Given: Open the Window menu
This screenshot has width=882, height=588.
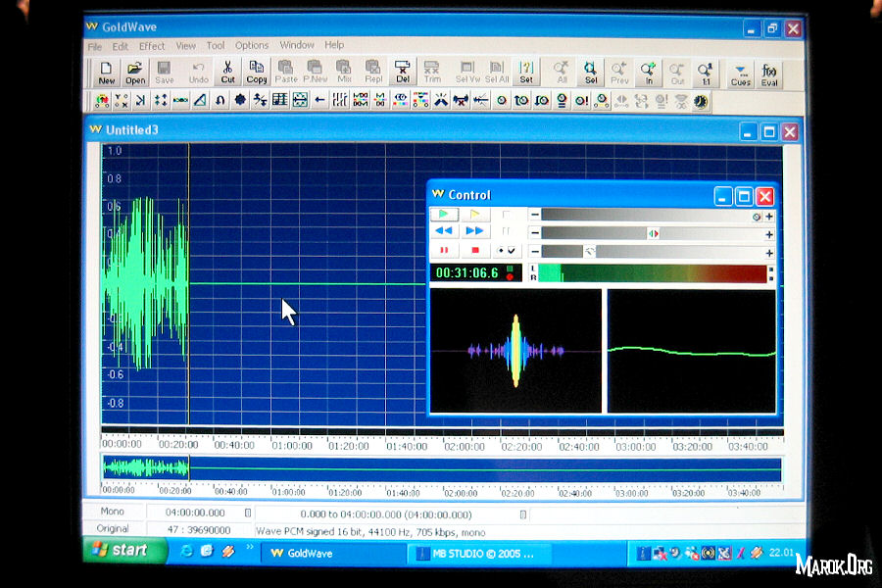Looking at the screenshot, I should (x=296, y=45).
